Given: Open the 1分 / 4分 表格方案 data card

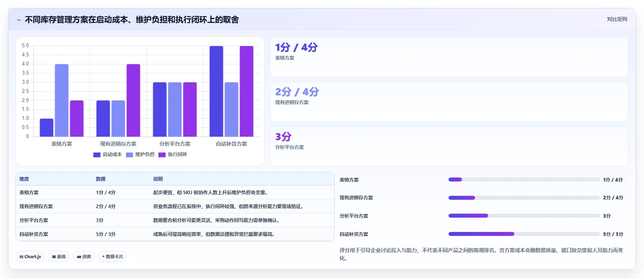Looking at the screenshot, I should [x=449, y=57].
